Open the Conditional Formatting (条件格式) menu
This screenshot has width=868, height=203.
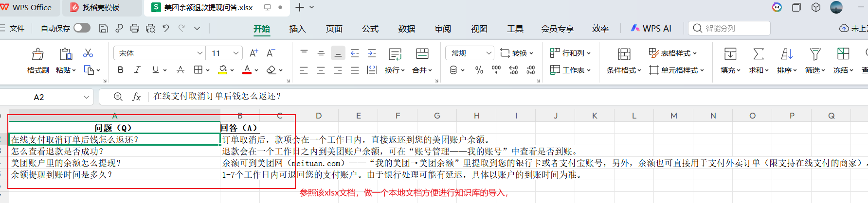click(624, 70)
